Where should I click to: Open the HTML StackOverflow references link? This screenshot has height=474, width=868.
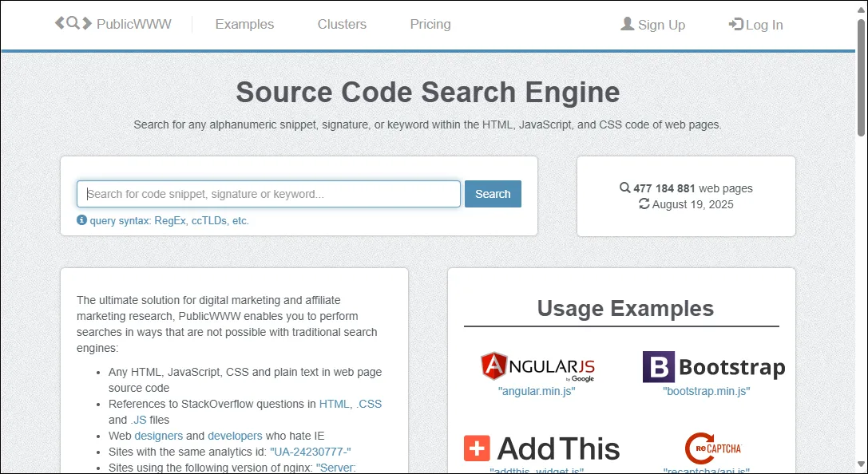pyautogui.click(x=335, y=404)
